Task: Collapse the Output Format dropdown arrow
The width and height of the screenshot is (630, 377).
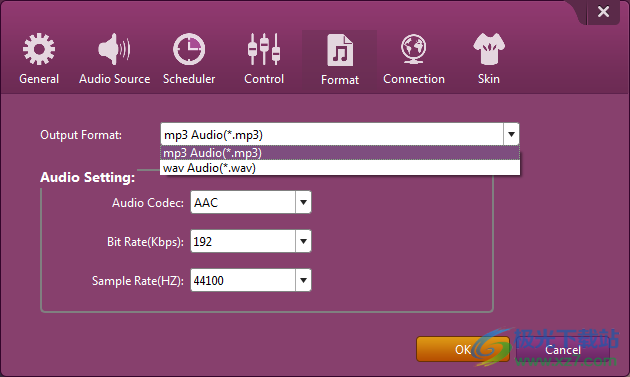Action: click(x=511, y=134)
